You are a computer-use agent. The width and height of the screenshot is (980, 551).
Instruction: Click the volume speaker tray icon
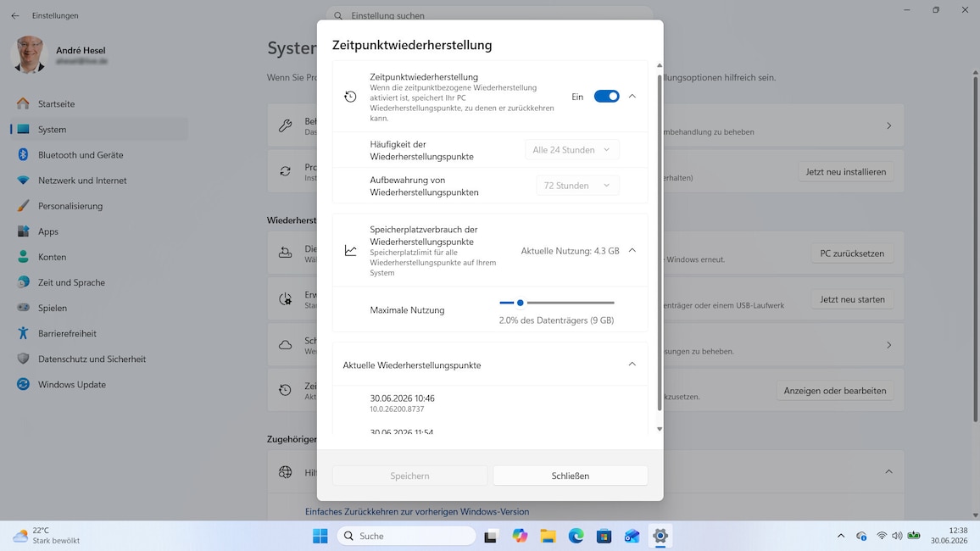897,536
